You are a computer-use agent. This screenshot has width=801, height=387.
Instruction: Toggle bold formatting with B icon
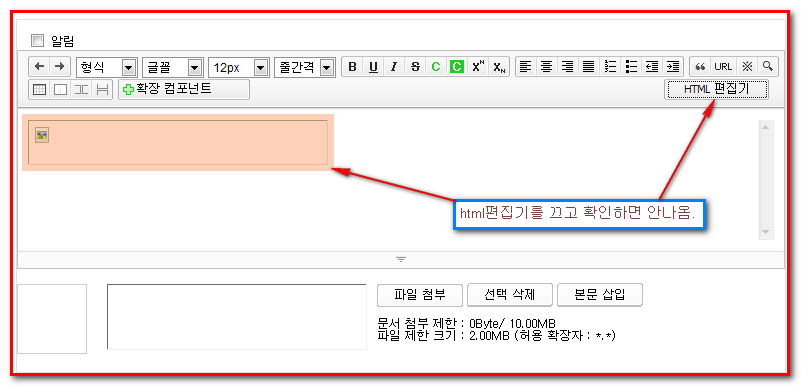click(352, 67)
